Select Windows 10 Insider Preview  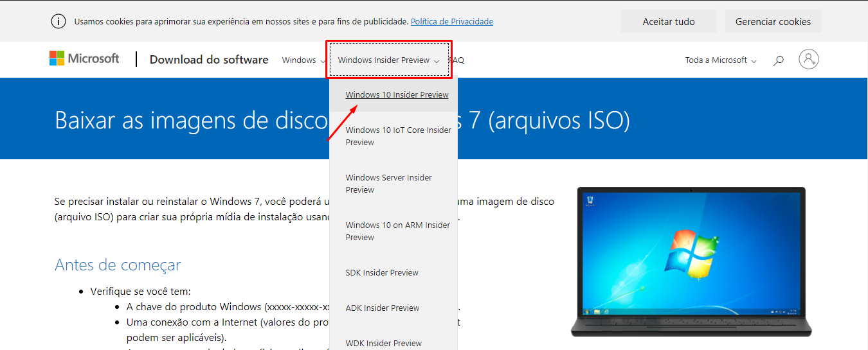pyautogui.click(x=397, y=95)
